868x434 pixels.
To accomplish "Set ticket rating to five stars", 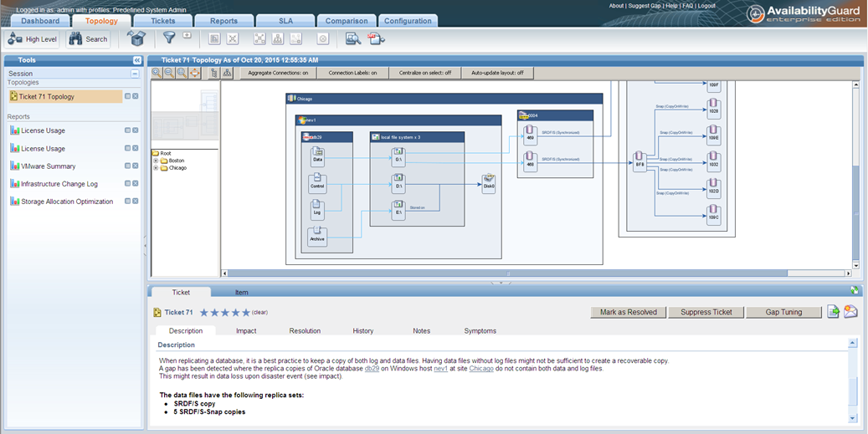I will 246,313.
